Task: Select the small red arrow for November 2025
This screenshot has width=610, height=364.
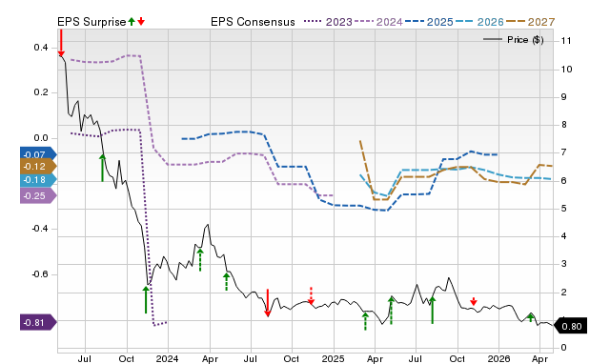Action: 474,301
